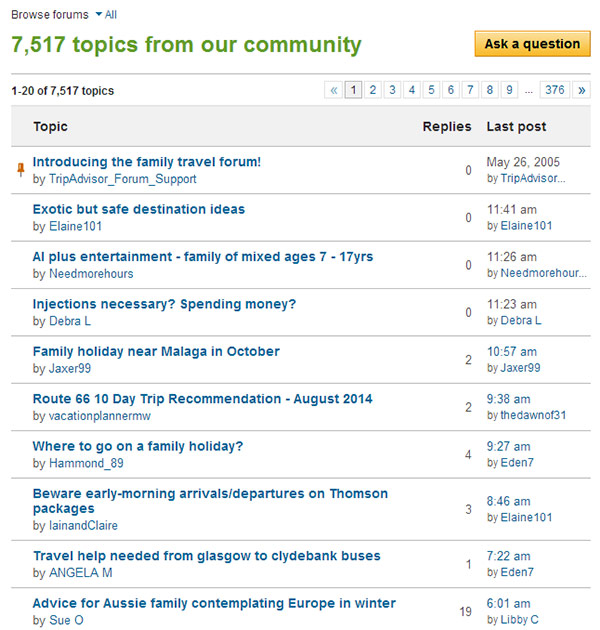
Task: View author profile Hammond_89
Action: point(86,463)
